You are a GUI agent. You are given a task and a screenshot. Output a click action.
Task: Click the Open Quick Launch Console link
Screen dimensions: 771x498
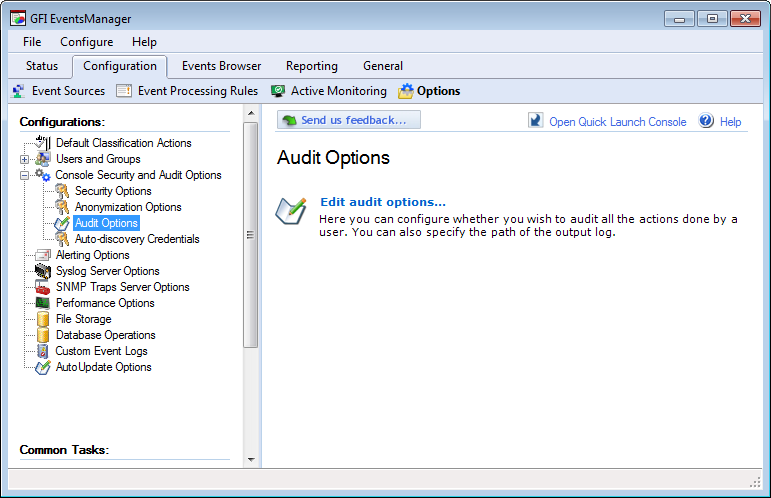click(618, 122)
